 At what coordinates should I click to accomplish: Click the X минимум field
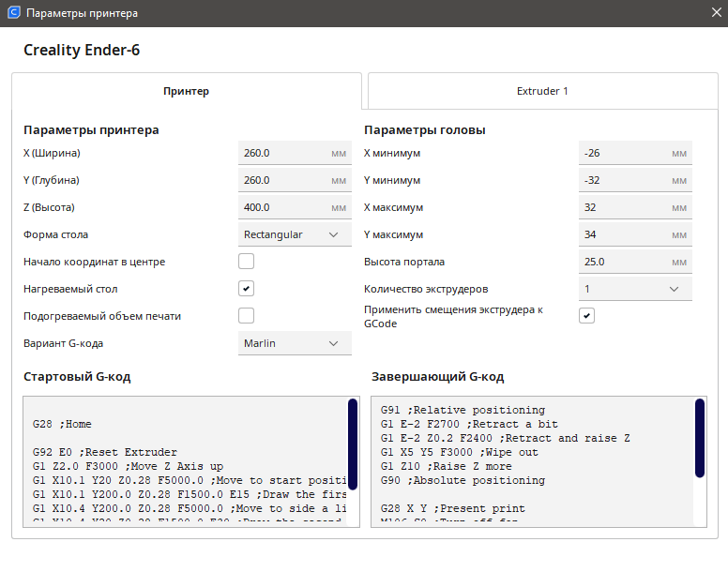click(x=622, y=153)
